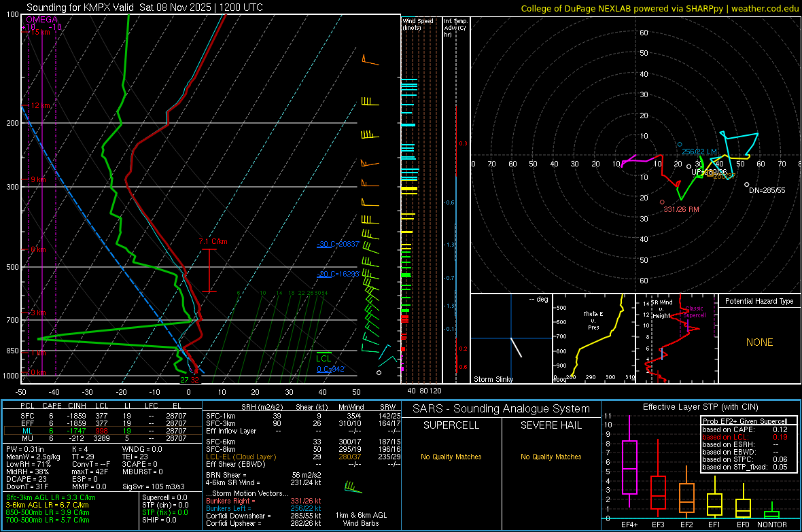
Task: Click the orange 'LCL-EL (Cloud Layer)' row
Action: pyautogui.click(x=303, y=457)
